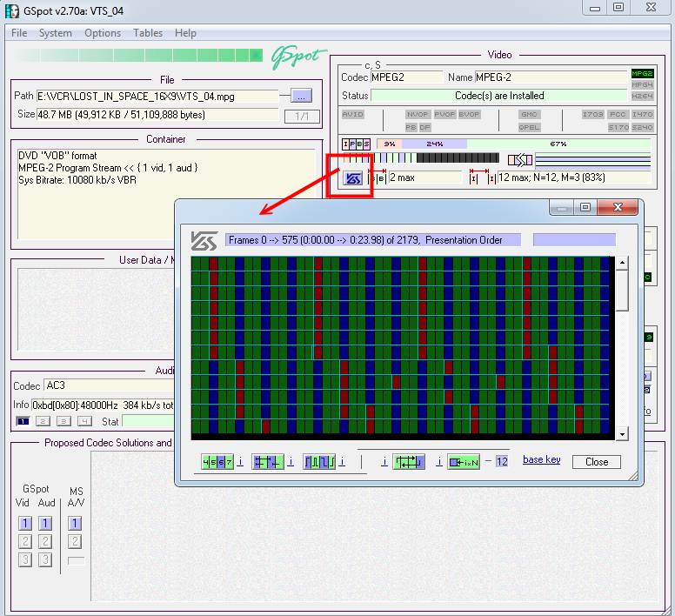Click the 4|5|6|7 row-width icon

217,462
